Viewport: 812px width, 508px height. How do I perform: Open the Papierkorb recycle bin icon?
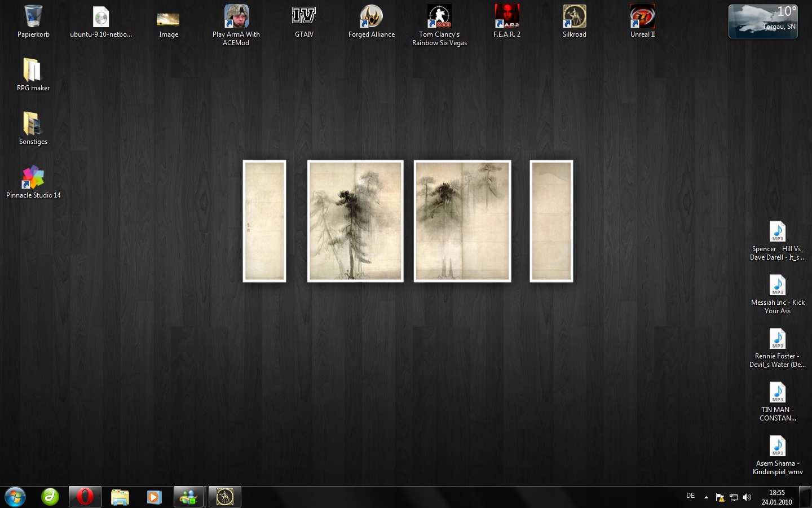coord(33,21)
